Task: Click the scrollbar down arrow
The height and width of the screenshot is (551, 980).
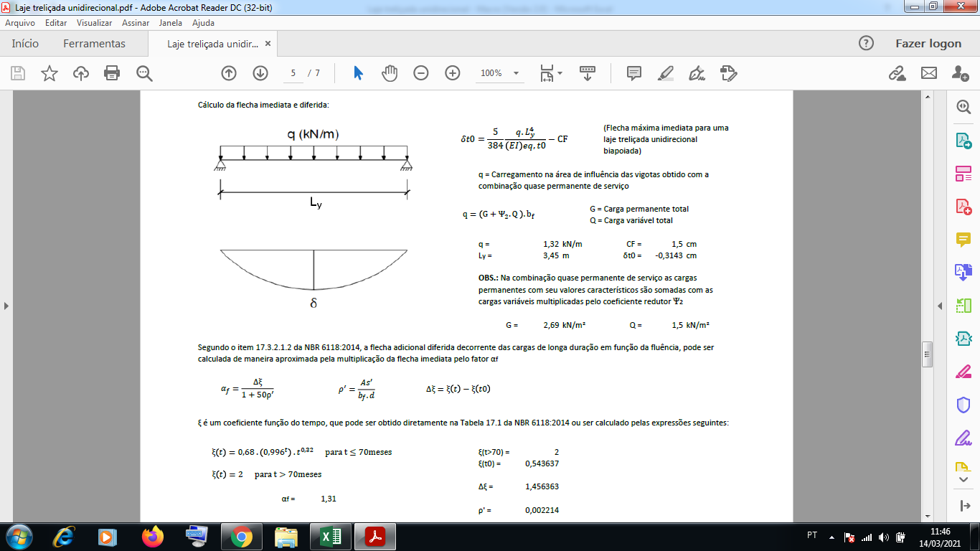Action: click(927, 516)
